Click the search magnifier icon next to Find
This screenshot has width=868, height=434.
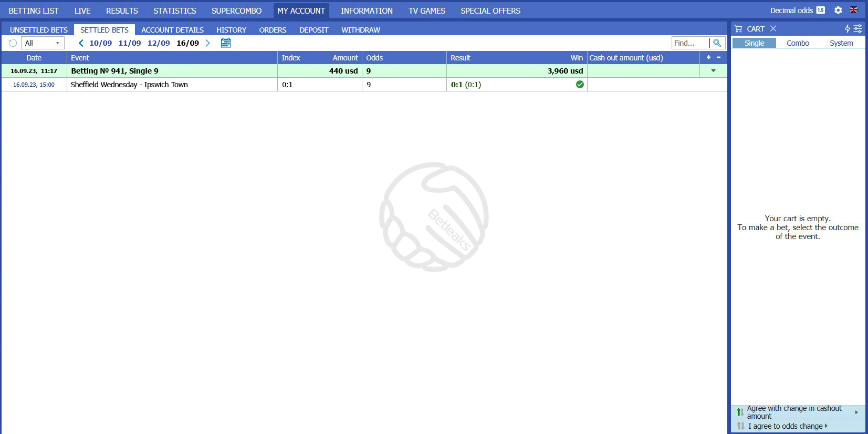click(x=717, y=43)
